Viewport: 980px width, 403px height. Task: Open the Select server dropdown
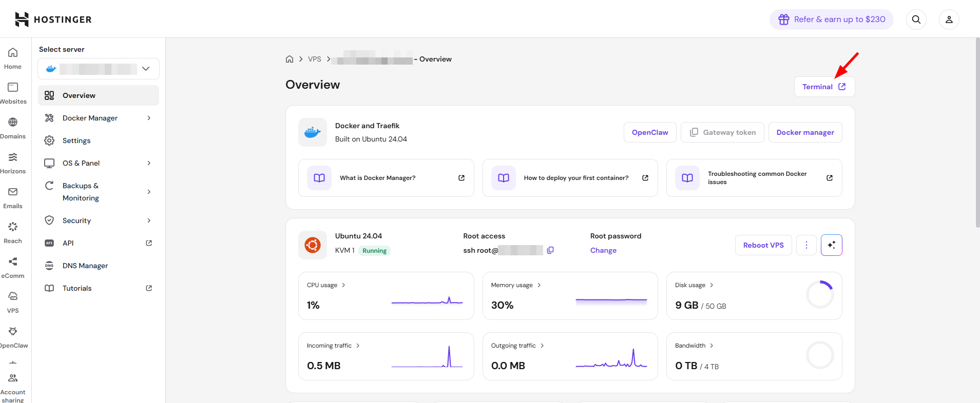tap(99, 69)
